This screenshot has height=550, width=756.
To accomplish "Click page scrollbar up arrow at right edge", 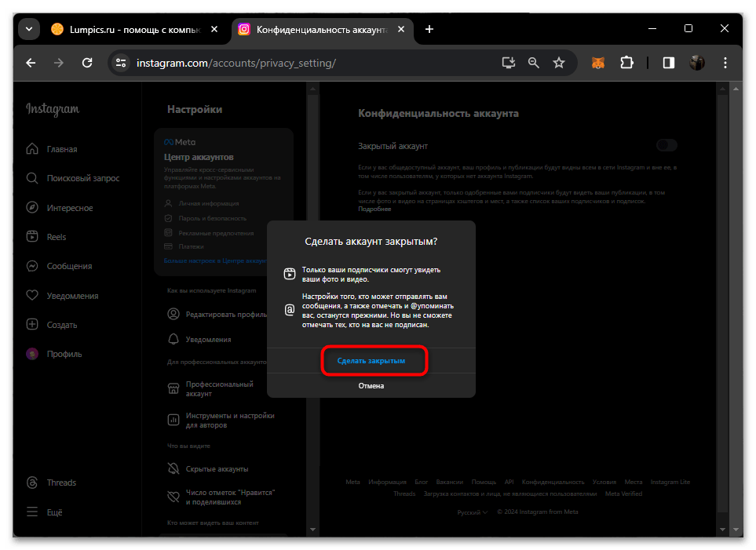I will click(736, 89).
